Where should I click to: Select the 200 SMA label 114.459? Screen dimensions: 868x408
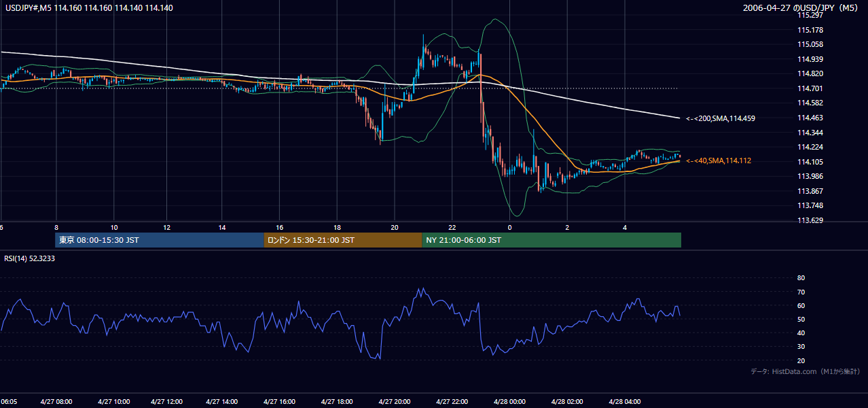[721, 118]
